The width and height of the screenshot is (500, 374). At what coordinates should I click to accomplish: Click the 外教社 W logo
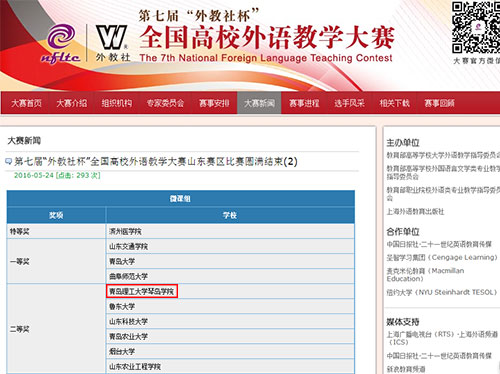pyautogui.click(x=112, y=43)
